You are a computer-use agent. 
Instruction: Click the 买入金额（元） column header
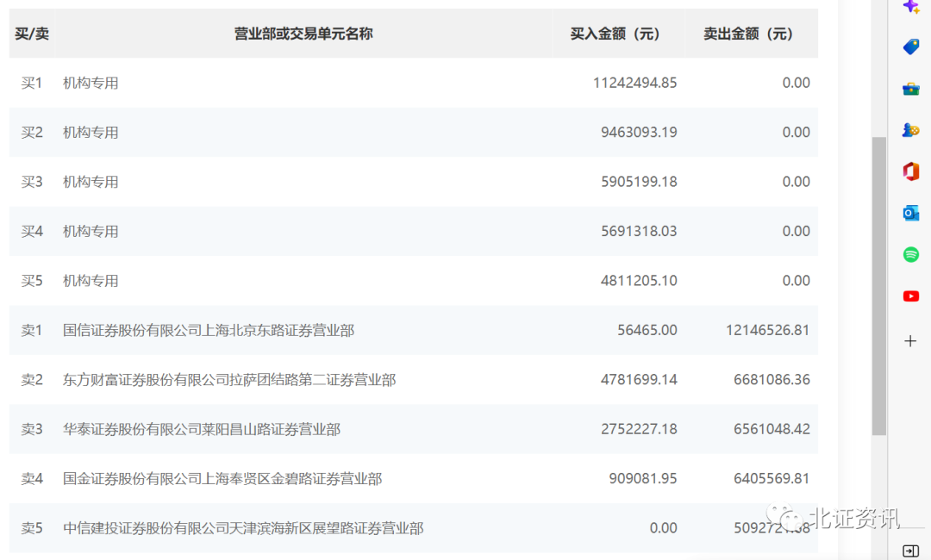pos(615,34)
